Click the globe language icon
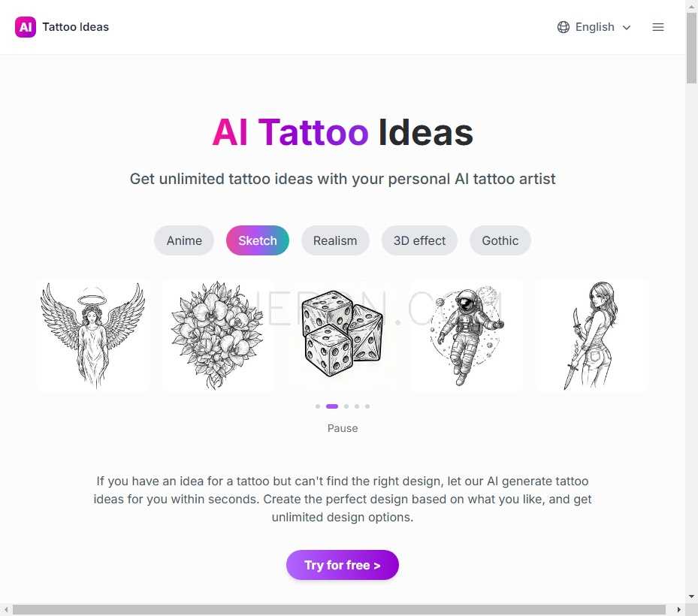Screen dimensions: 698x616 [x=563, y=27]
